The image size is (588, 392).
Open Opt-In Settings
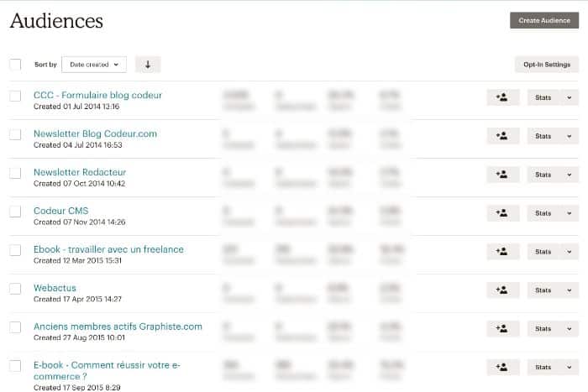[x=546, y=65]
